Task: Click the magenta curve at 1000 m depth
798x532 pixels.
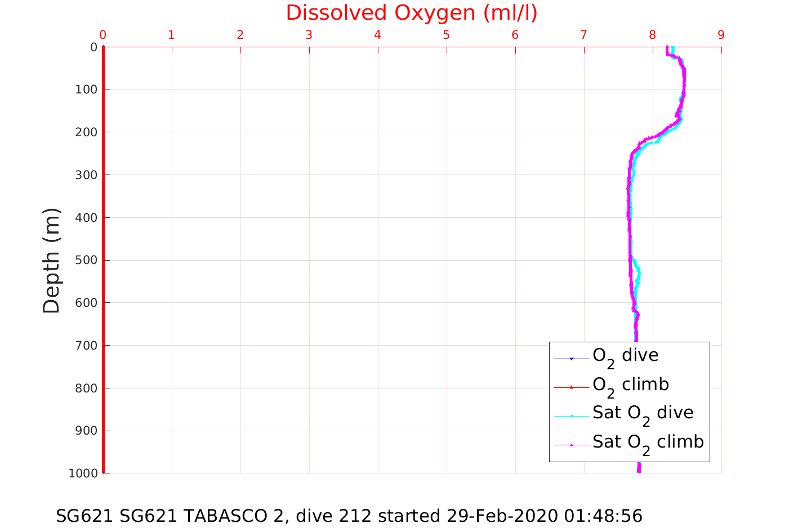Action: 639,470
